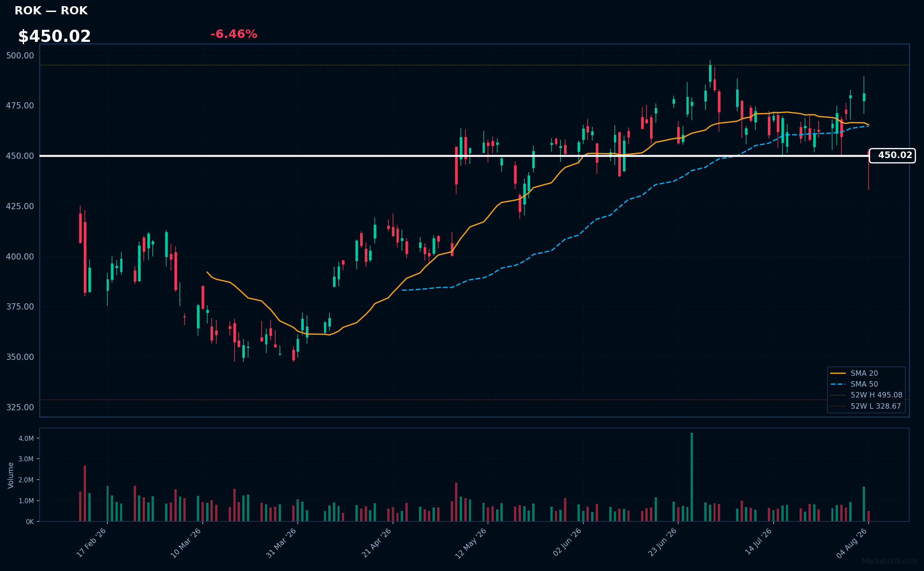Click the 450.02 price label box
Viewport: 924px width, 571px height.
pos(892,155)
